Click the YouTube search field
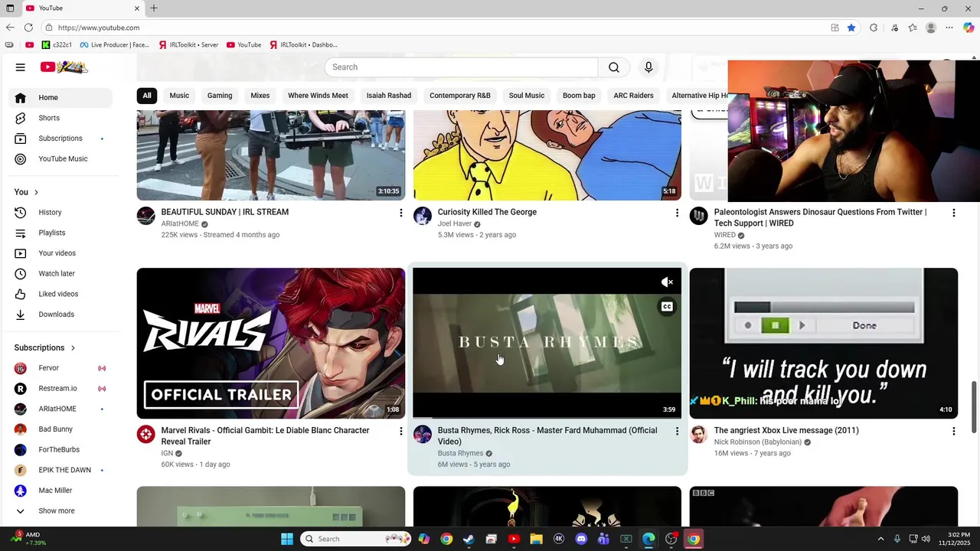 pyautogui.click(x=461, y=67)
